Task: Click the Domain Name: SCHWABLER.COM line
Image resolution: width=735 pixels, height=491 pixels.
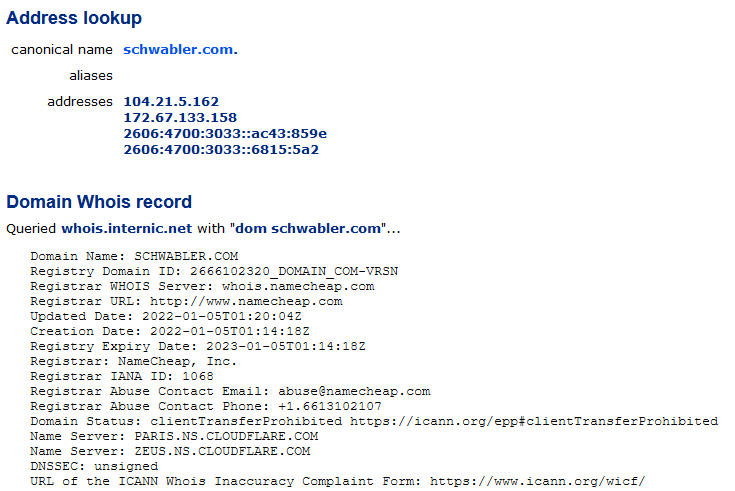Action: point(135,256)
